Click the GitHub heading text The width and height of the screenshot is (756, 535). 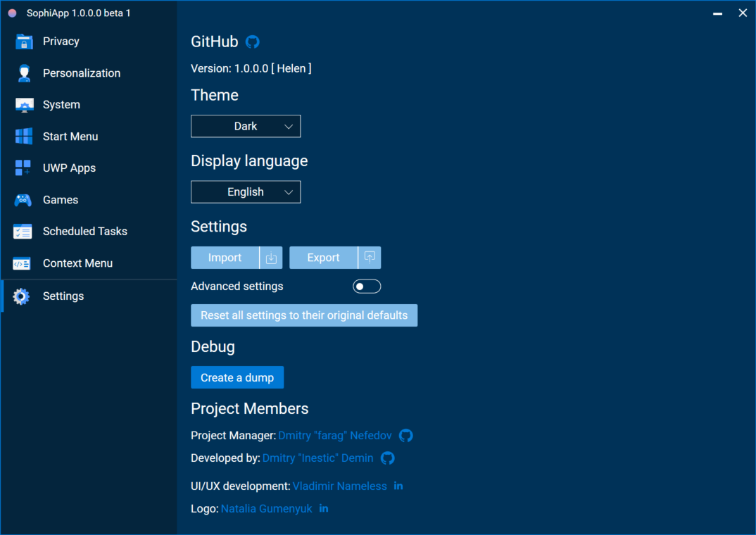tap(215, 42)
